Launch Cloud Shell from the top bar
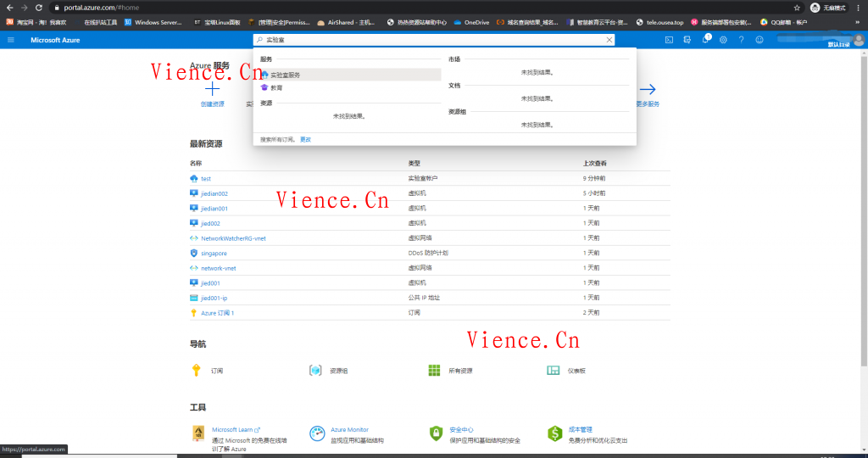 click(x=669, y=40)
